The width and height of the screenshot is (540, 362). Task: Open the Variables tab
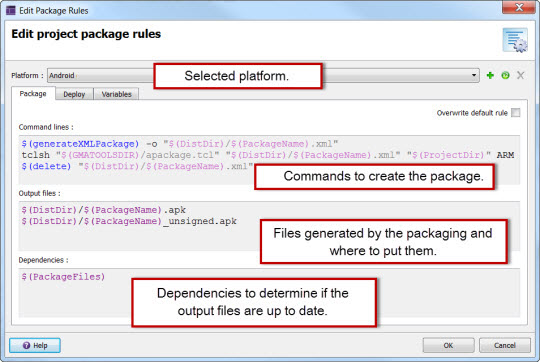(x=116, y=94)
